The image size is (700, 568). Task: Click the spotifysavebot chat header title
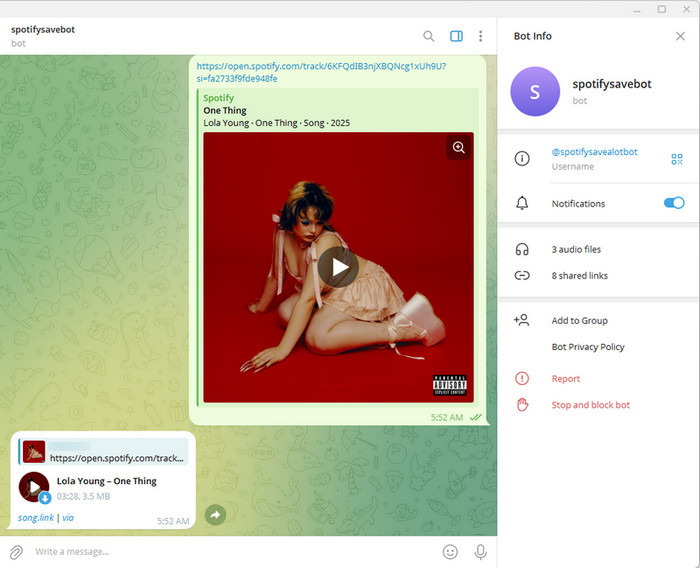tap(43, 29)
